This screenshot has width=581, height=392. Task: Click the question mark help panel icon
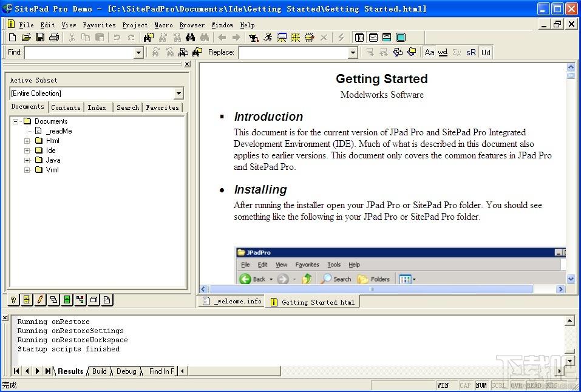pyautogui.click(x=13, y=300)
